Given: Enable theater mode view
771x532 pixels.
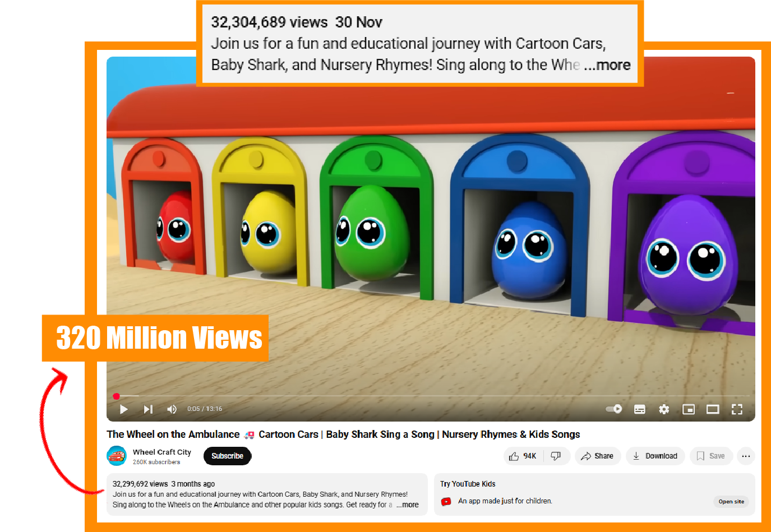Looking at the screenshot, I should [x=713, y=409].
